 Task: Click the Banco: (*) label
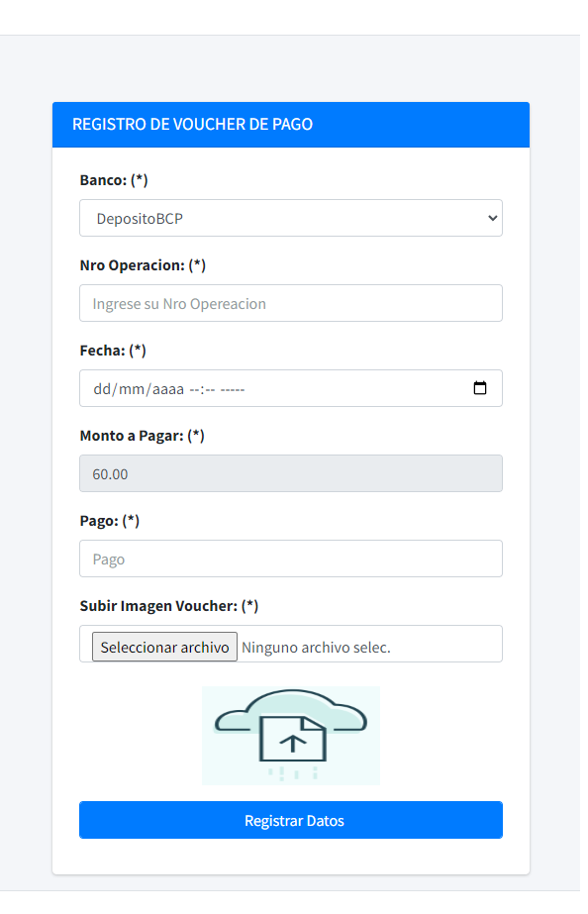pos(114,180)
